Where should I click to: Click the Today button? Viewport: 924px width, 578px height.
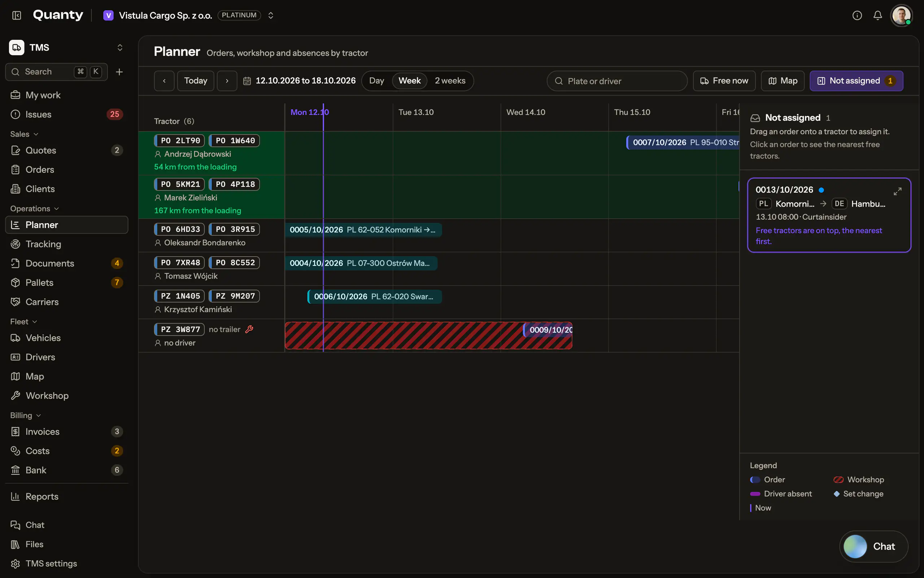pos(196,81)
